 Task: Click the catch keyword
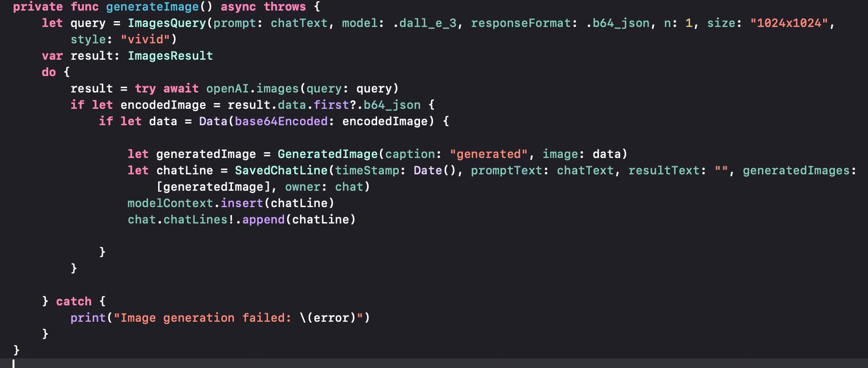[x=74, y=302]
